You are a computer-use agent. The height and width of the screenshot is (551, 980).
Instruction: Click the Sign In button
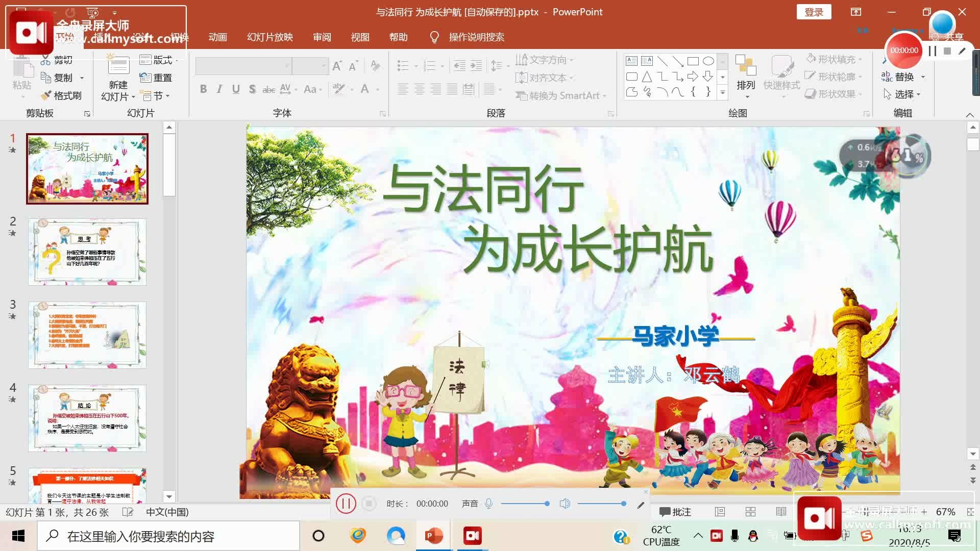tap(814, 12)
